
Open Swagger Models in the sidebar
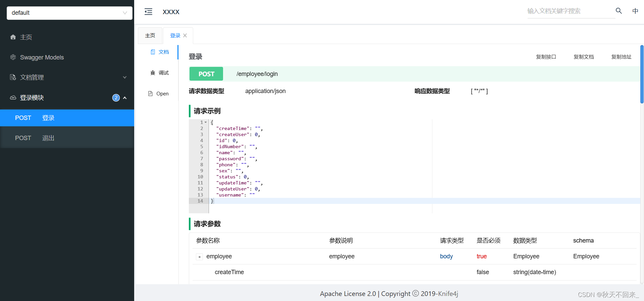(67, 57)
